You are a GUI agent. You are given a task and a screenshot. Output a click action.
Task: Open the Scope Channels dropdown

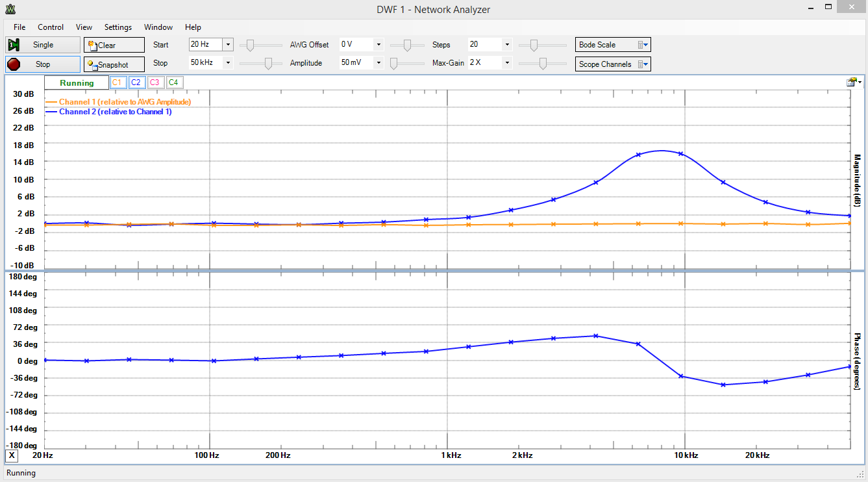coord(613,64)
